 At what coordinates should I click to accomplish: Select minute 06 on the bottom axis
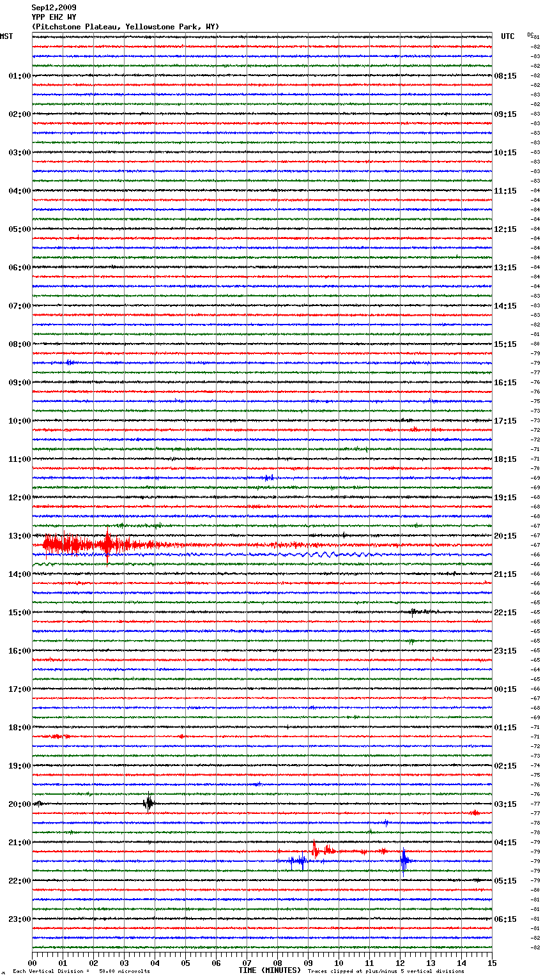click(217, 963)
